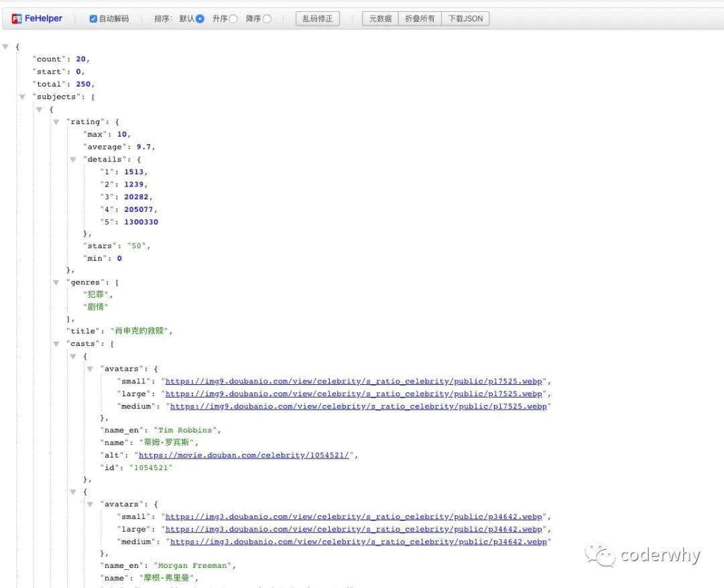Collapse Morgan Freeman "avatars" object
The width and height of the screenshot is (724, 588).
point(90,504)
